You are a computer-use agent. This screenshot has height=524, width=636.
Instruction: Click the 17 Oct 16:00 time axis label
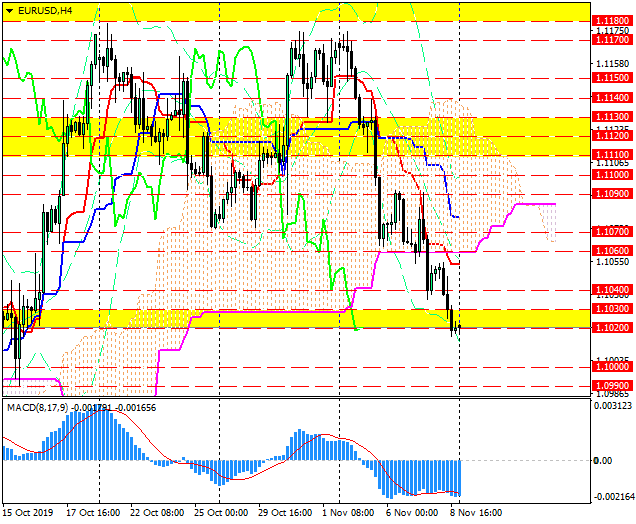coord(93,512)
